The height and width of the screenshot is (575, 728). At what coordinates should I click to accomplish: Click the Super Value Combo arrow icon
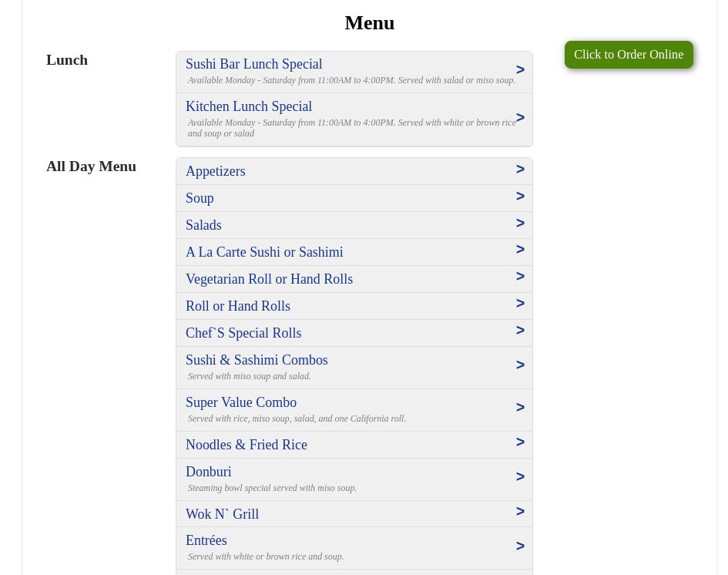click(520, 408)
